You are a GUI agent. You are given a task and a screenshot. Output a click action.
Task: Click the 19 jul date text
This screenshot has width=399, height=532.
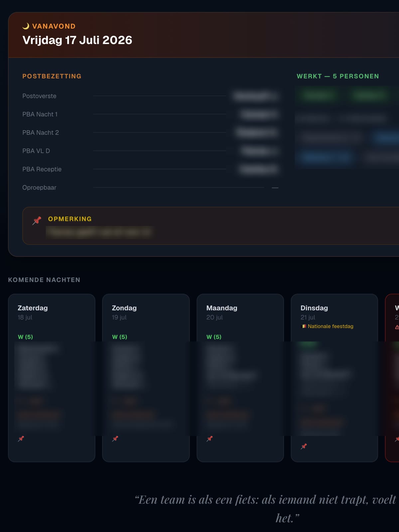[119, 317]
